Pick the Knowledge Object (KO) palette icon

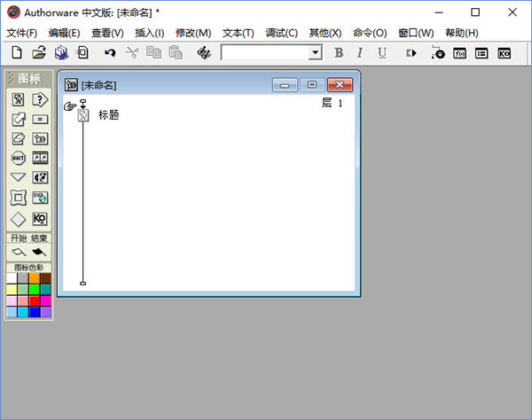40,218
